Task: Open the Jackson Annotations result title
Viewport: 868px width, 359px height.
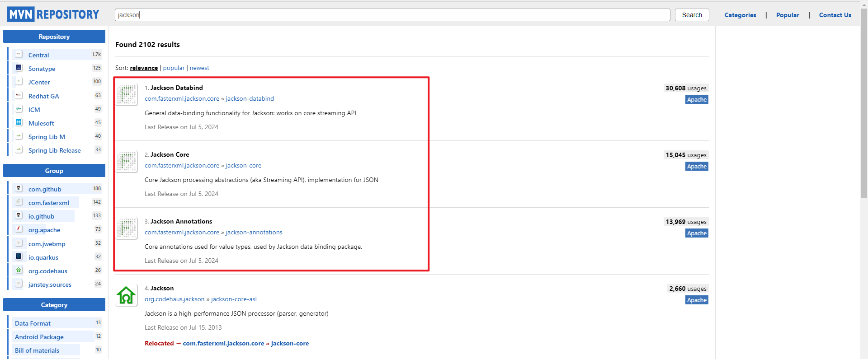Action: tap(181, 221)
